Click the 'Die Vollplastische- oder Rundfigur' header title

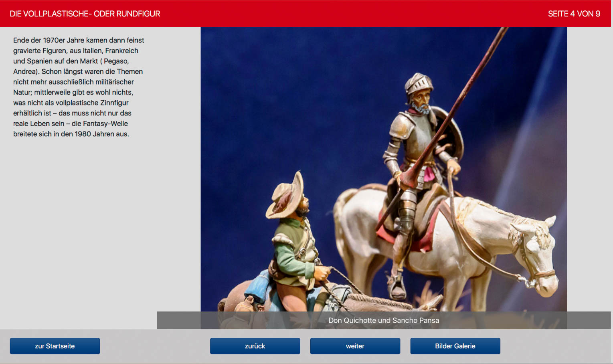[85, 14]
